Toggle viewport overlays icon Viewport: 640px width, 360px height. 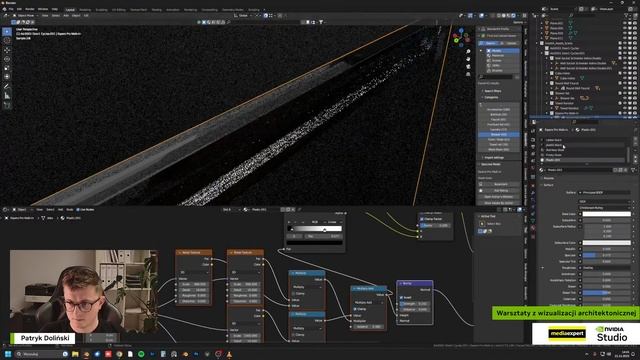click(x=482, y=16)
